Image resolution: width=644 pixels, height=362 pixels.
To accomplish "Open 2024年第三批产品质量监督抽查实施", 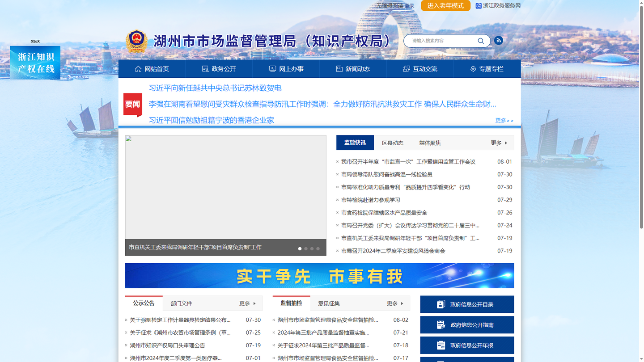I will [x=323, y=333].
